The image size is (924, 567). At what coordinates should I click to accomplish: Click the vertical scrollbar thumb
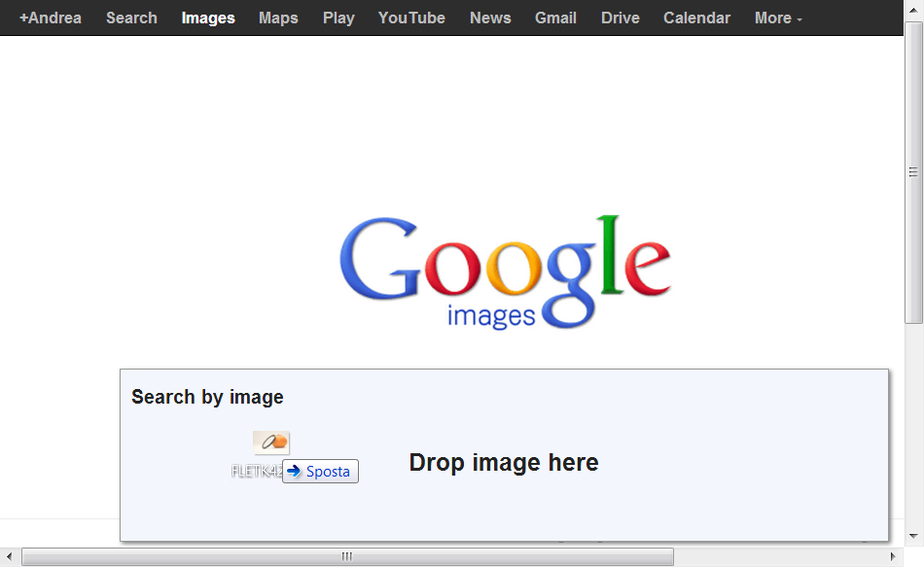(914, 172)
